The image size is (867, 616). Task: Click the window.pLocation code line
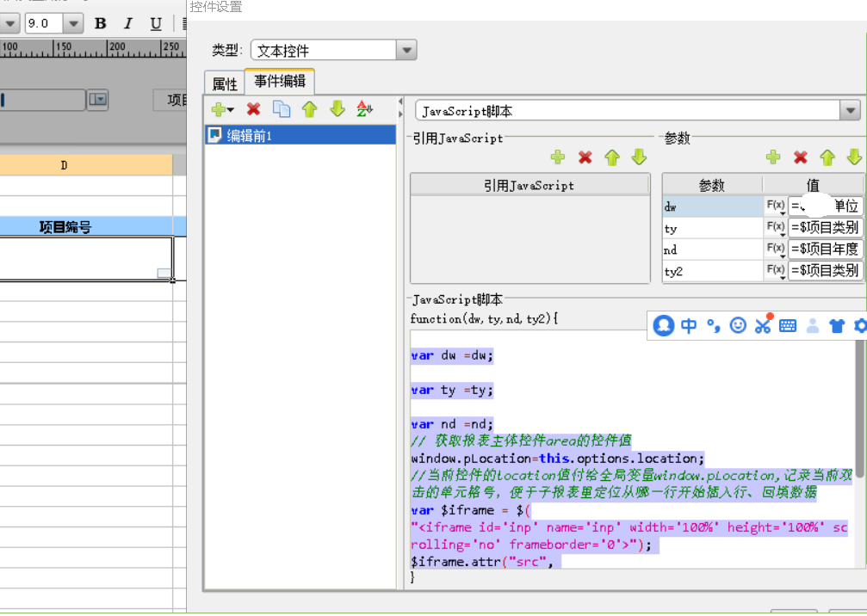(x=558, y=458)
